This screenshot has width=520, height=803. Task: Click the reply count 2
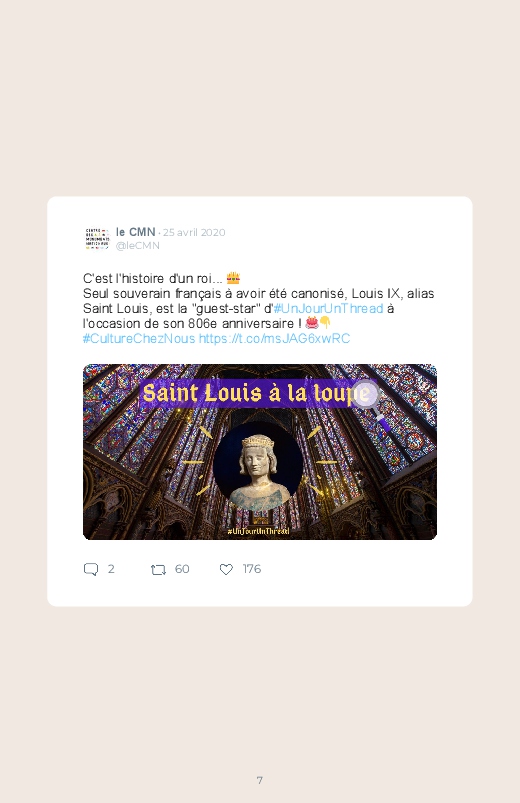click(111, 569)
